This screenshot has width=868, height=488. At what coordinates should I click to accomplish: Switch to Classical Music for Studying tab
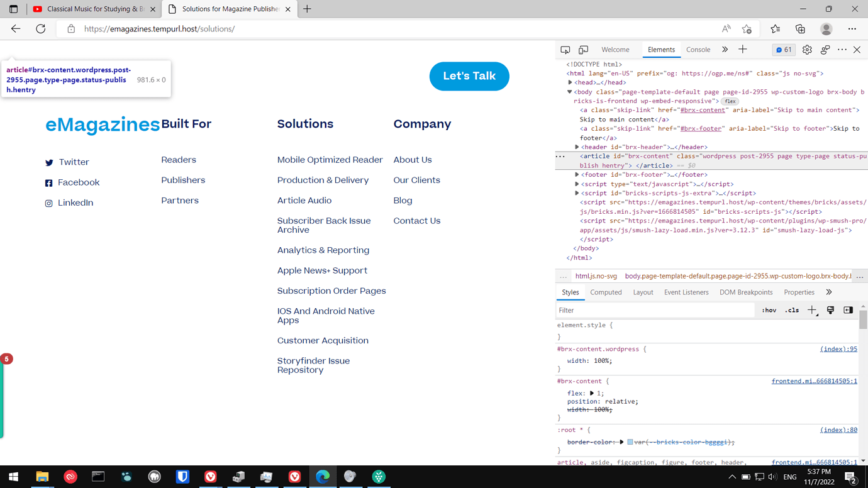coord(94,9)
